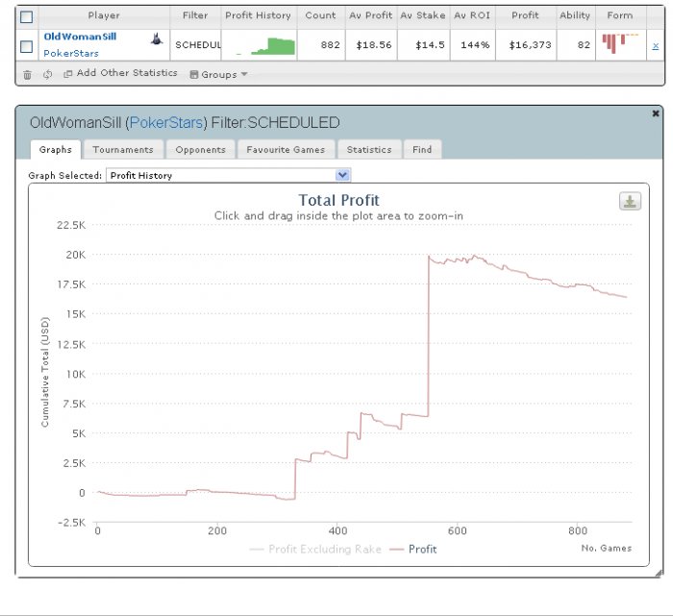Image resolution: width=673 pixels, height=616 pixels.
Task: Check the OldWomanSill row checkbox
Action: click(x=27, y=45)
